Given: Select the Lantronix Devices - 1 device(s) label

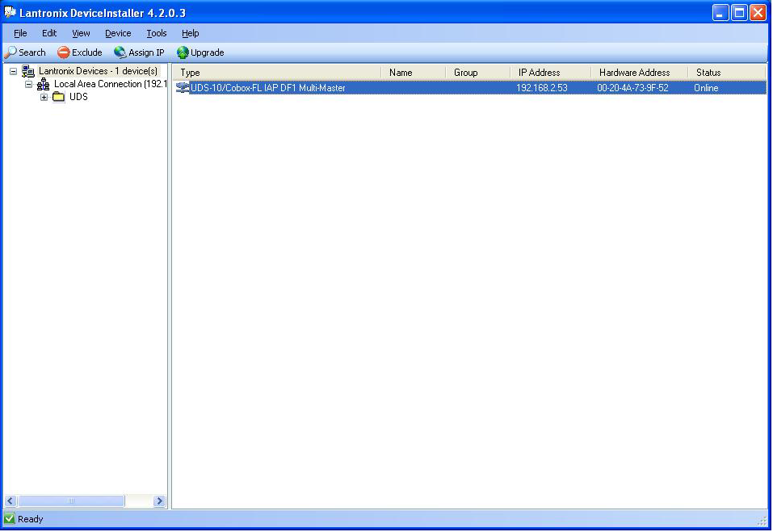Looking at the screenshot, I should [x=98, y=71].
